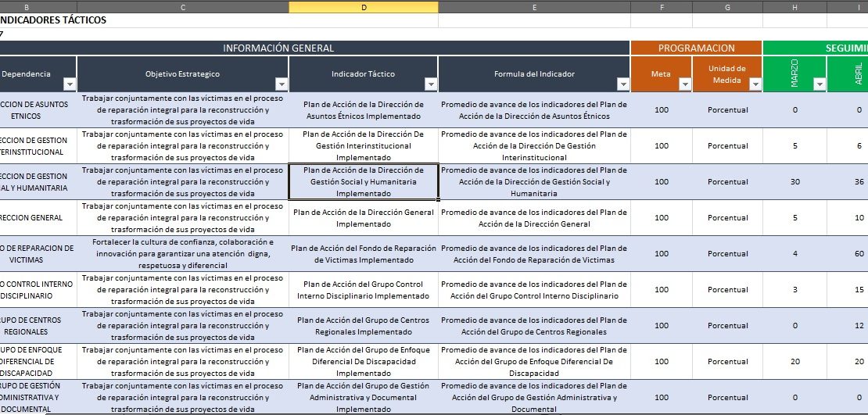The width and height of the screenshot is (868, 415).
Task: Open the Unidad de Medida filter dropdown
Action: (x=755, y=84)
